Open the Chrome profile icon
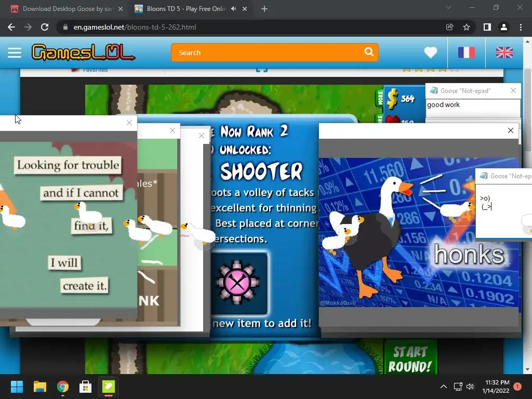This screenshot has width=532, height=399. click(504, 27)
